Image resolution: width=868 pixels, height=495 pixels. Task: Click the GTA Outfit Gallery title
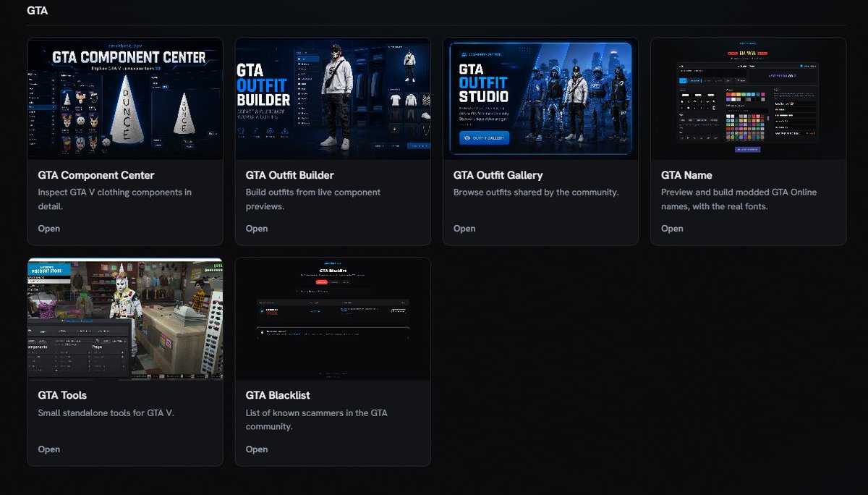(x=498, y=175)
